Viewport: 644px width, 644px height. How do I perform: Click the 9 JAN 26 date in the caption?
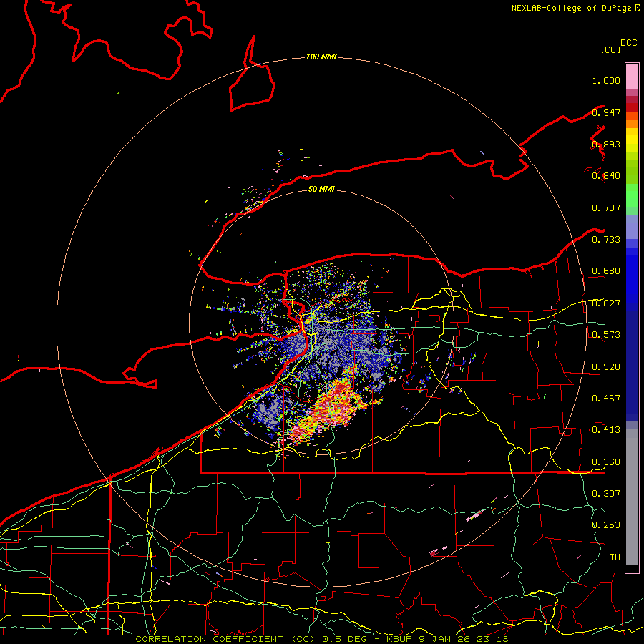click(x=445, y=639)
